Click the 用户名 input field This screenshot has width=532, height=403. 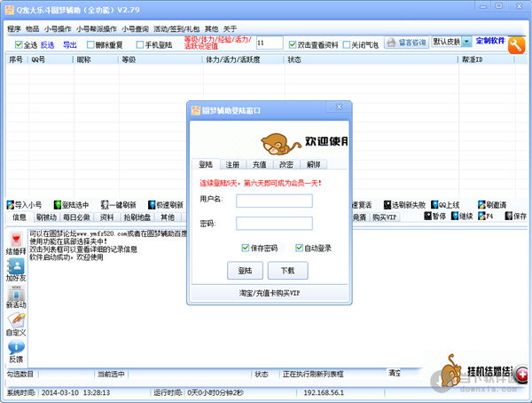274,200
